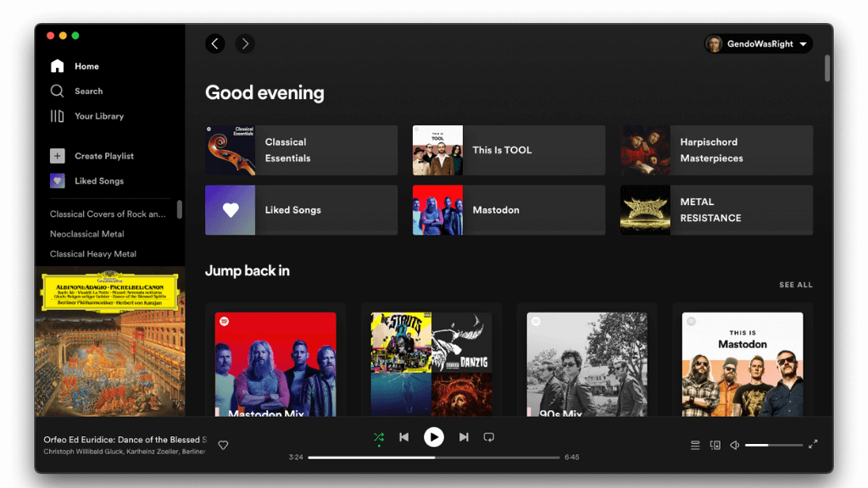Viewport: 868px width, 488px height.
Task: Toggle repeat mode
Action: (x=489, y=437)
